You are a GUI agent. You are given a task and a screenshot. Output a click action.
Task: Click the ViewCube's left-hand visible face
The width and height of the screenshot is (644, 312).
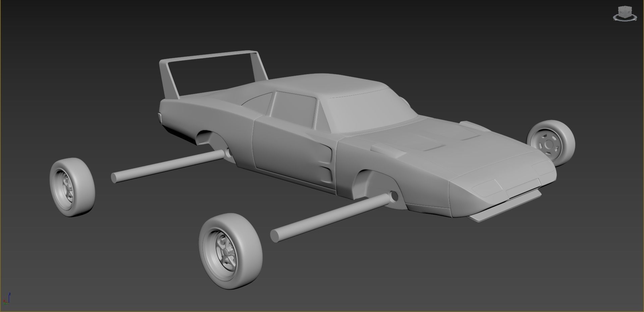[x=621, y=13]
